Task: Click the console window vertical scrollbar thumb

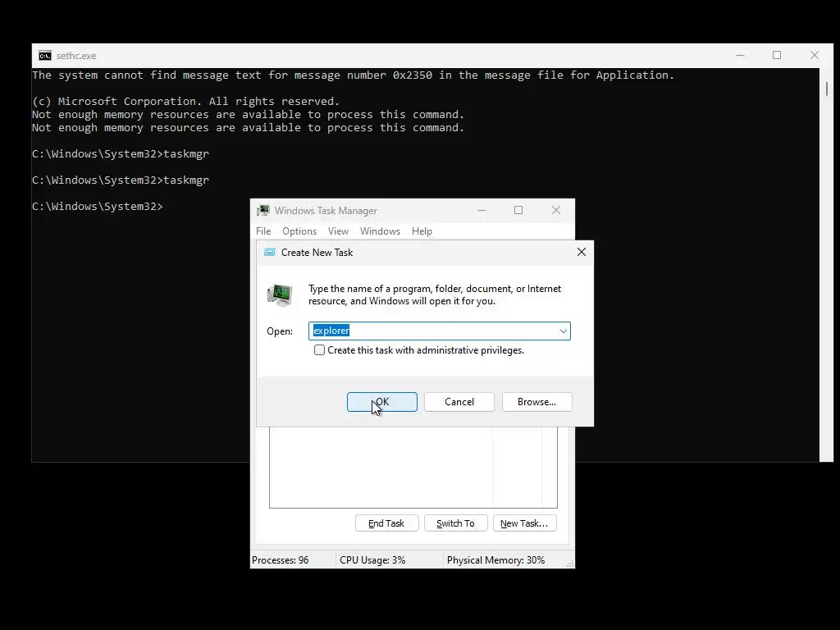Action: (827, 89)
